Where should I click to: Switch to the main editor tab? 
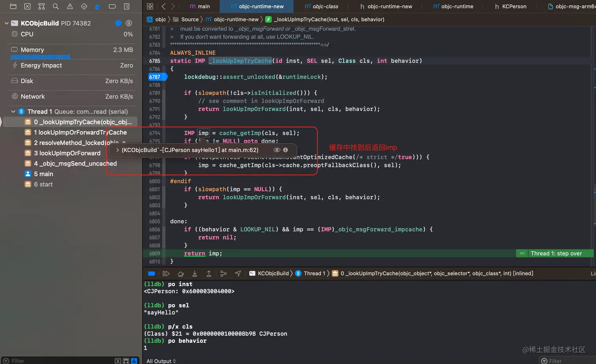[x=200, y=6]
